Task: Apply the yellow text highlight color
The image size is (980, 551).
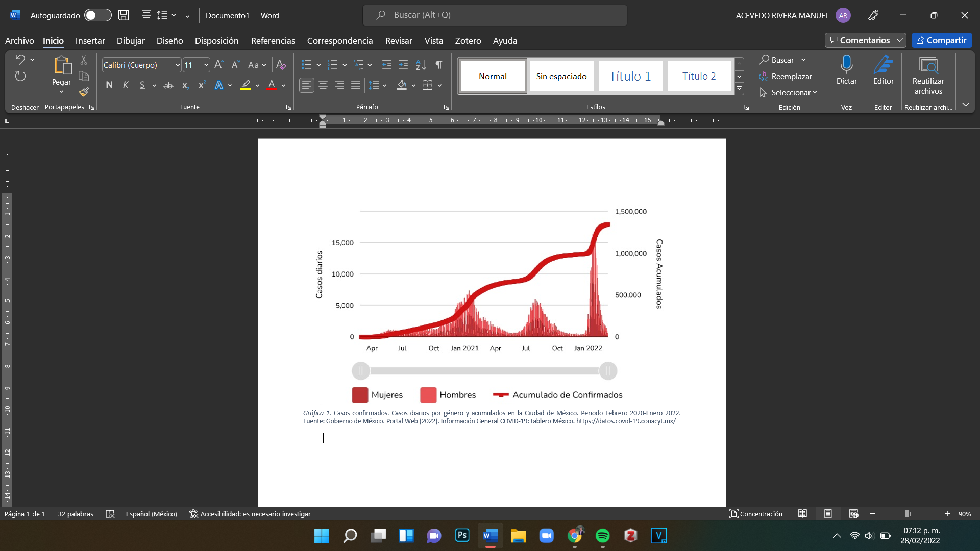Action: [246, 85]
